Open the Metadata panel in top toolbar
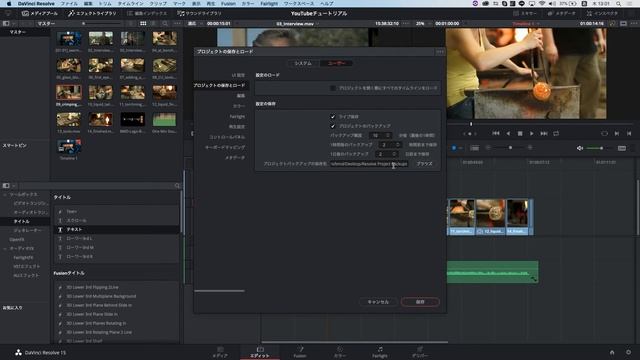 tap(561, 13)
